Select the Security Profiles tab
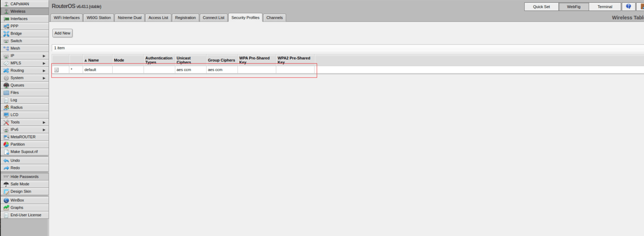 [x=246, y=18]
